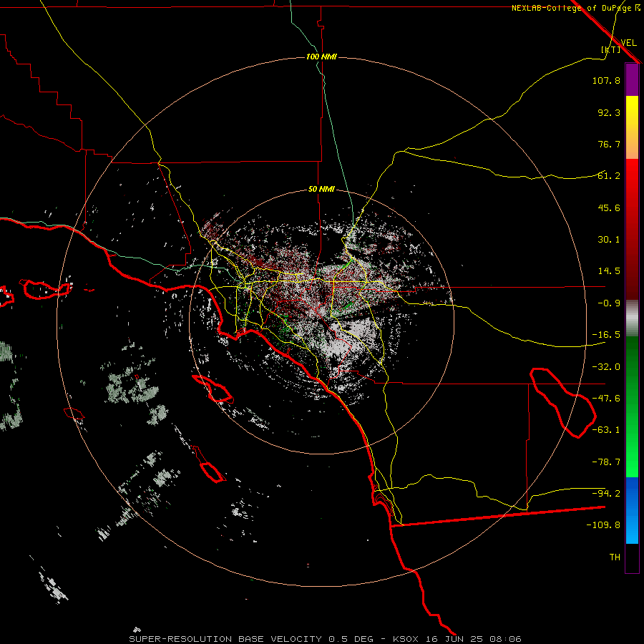Click the -0.9 velocity scale value
The height and width of the screenshot is (644, 644).
(609, 303)
